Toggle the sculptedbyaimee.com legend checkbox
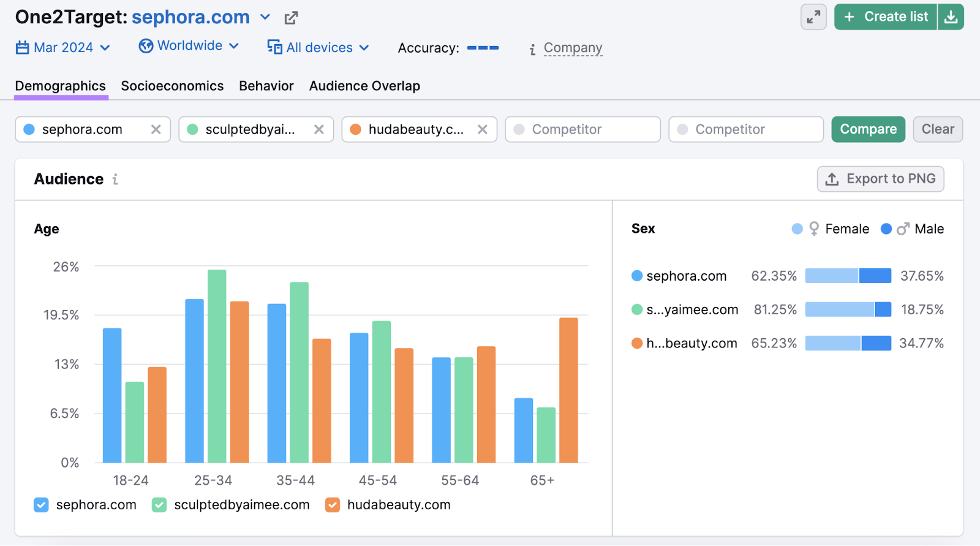The image size is (980, 546). click(x=159, y=505)
